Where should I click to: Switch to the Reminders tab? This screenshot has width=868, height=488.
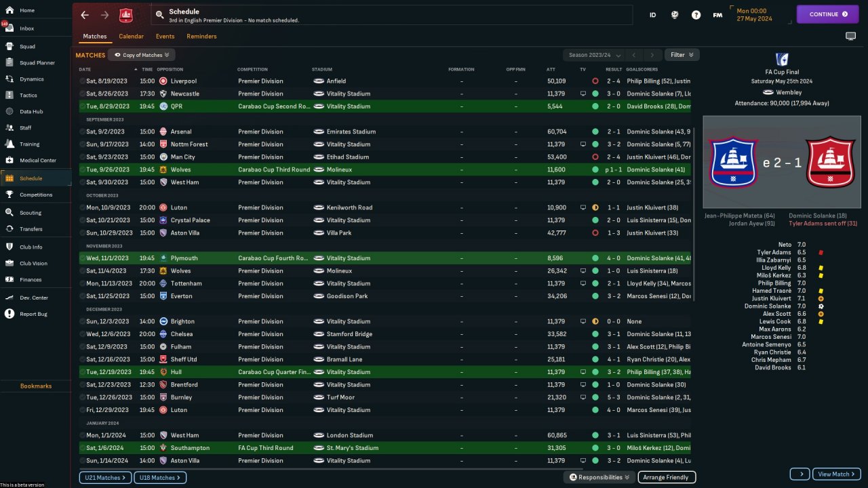tap(201, 37)
